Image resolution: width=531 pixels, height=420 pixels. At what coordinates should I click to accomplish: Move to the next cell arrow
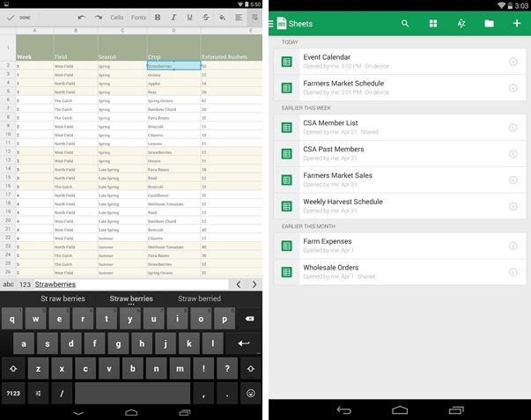coord(254,284)
